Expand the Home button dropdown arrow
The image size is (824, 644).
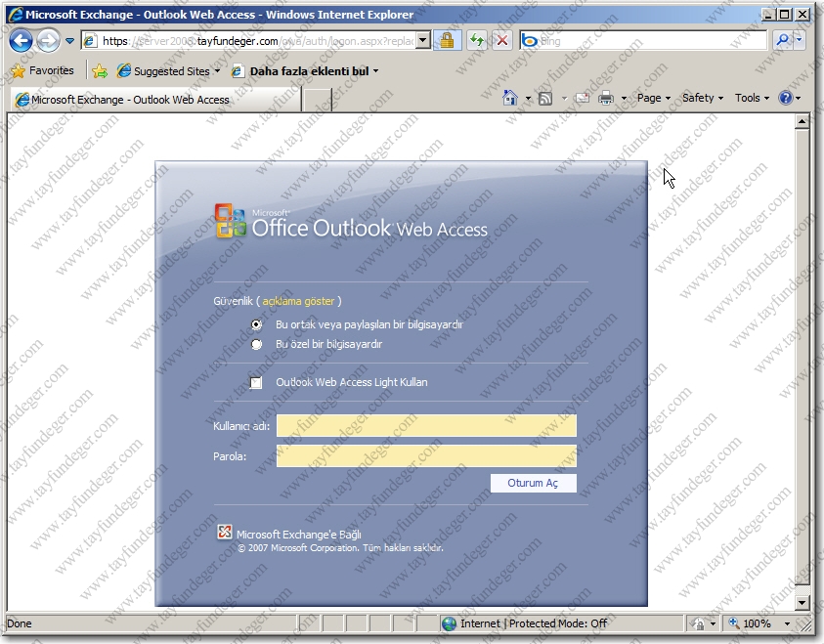point(528,99)
